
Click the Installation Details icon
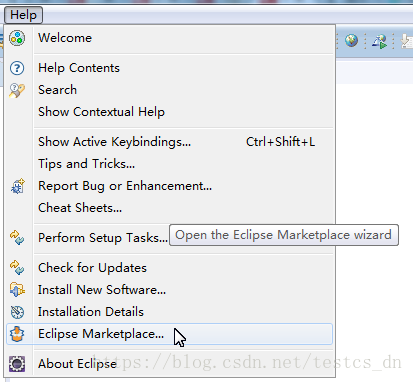(17, 312)
